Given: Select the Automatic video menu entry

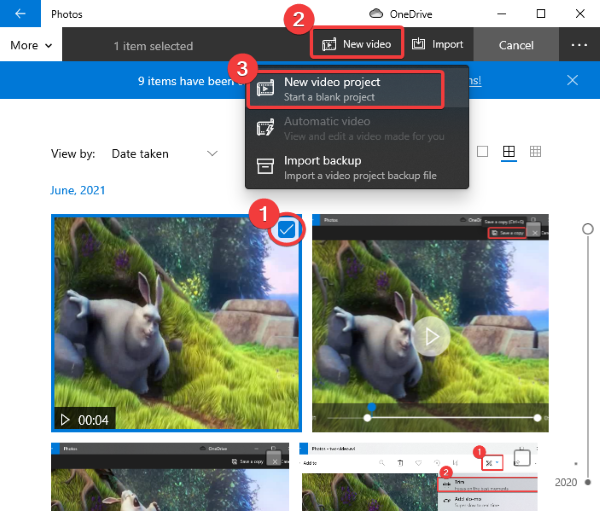Looking at the screenshot, I should [357, 128].
